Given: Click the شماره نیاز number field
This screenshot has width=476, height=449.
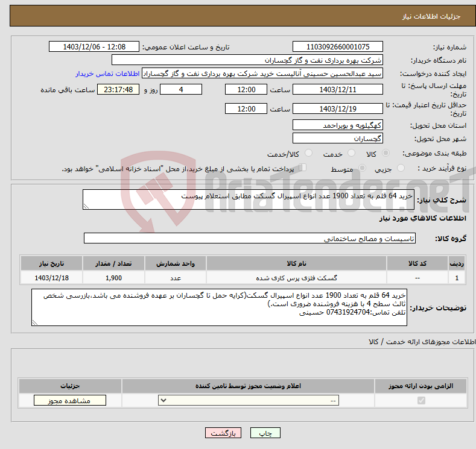Looking at the screenshot, I should pyautogui.click(x=337, y=47).
